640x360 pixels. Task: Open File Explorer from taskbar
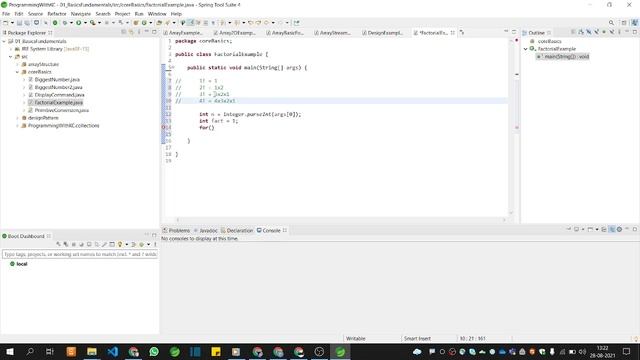(92, 351)
